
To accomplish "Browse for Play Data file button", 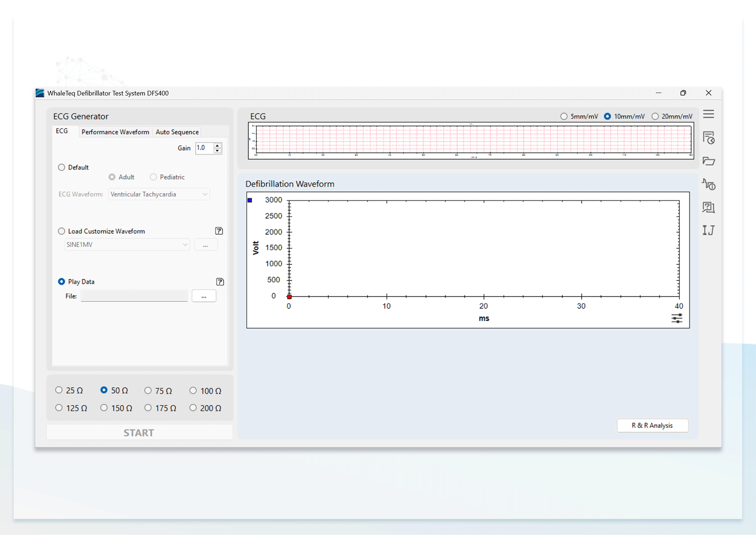I will point(204,296).
